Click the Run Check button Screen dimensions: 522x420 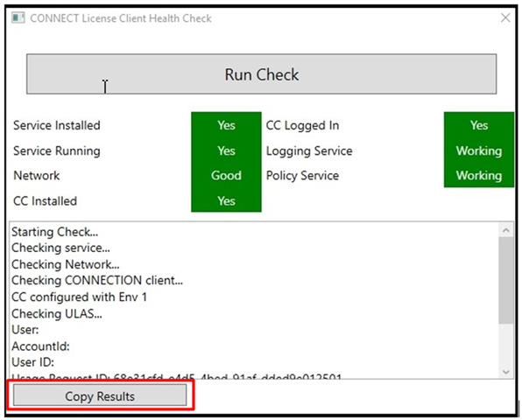tap(261, 73)
